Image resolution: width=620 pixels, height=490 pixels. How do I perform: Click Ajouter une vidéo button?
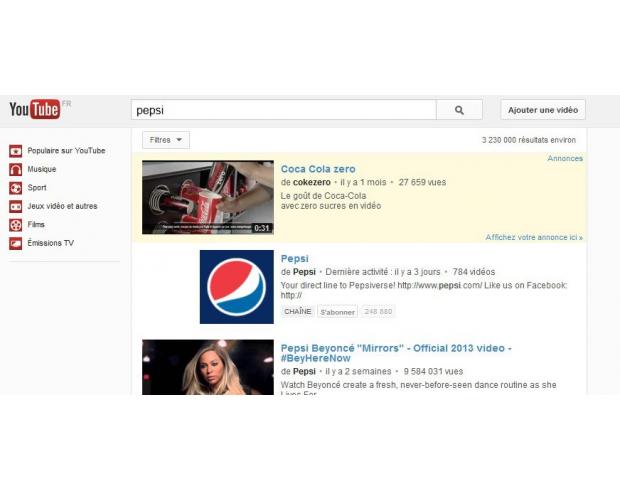[543, 110]
